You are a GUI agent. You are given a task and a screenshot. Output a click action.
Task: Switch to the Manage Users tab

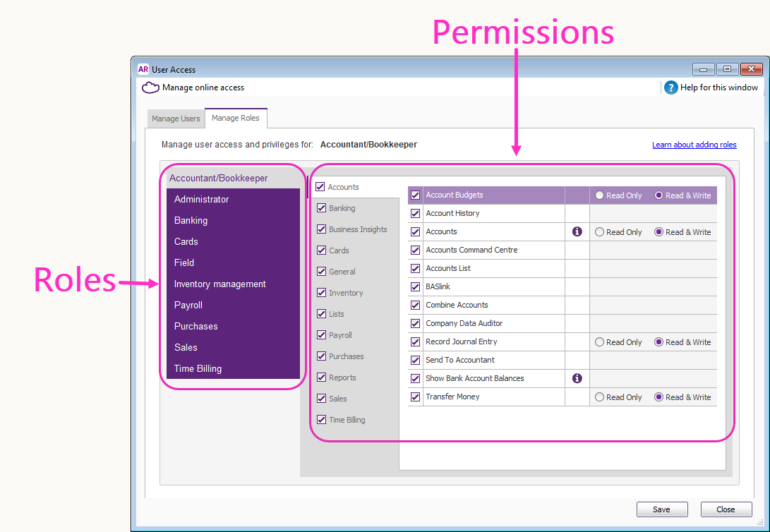[176, 119]
